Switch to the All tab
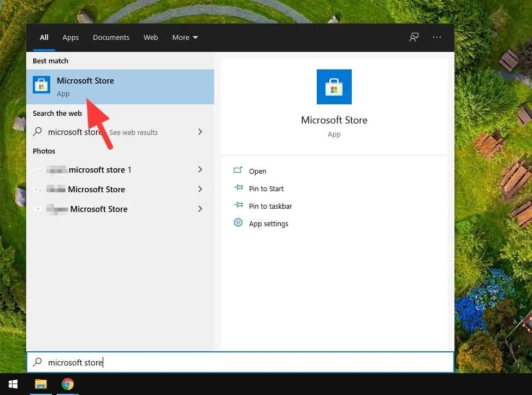 point(44,37)
